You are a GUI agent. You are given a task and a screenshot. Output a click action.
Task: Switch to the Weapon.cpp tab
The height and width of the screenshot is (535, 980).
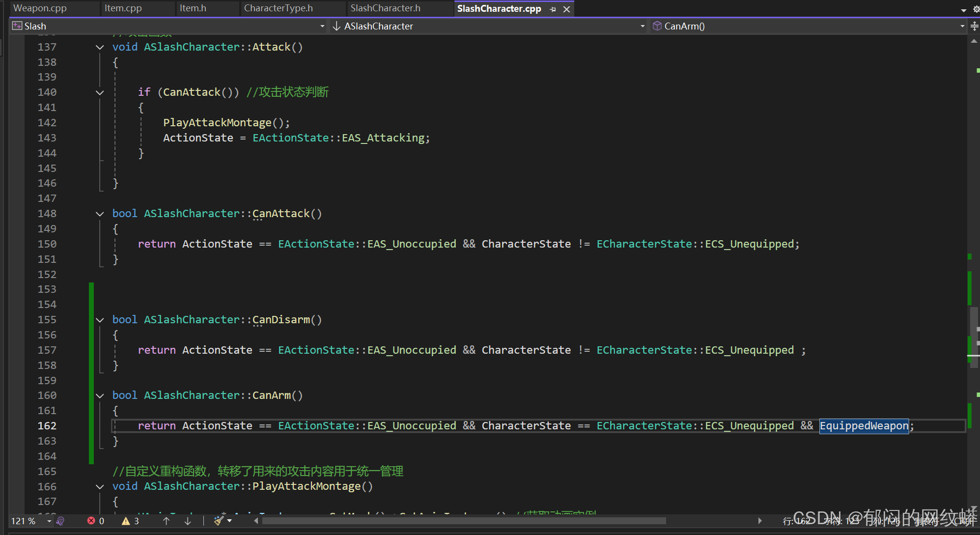tap(40, 8)
